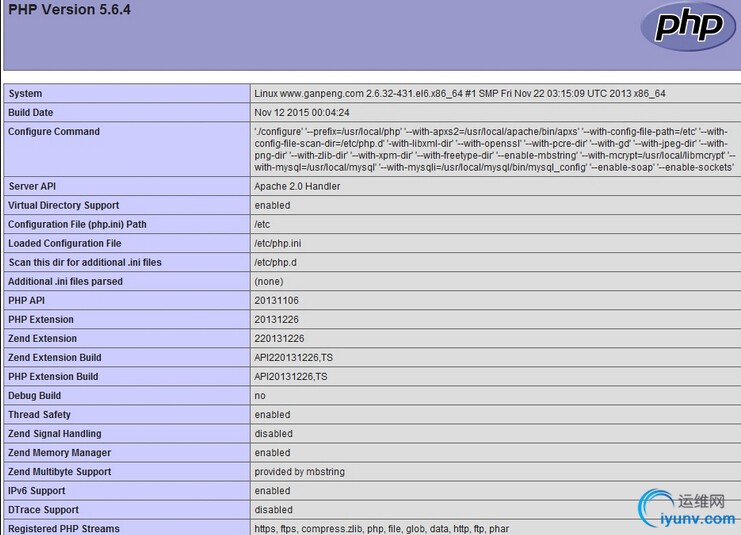Select the DTrace Support 'disabled' value
Viewport: 741px width, 535px height.
pyautogui.click(x=274, y=509)
